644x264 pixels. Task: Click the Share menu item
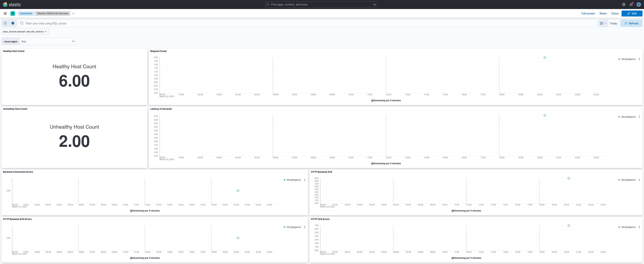603,13
